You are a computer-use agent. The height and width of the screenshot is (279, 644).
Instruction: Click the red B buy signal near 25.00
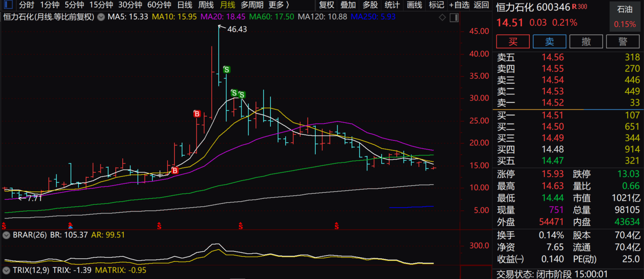pyautogui.click(x=197, y=114)
